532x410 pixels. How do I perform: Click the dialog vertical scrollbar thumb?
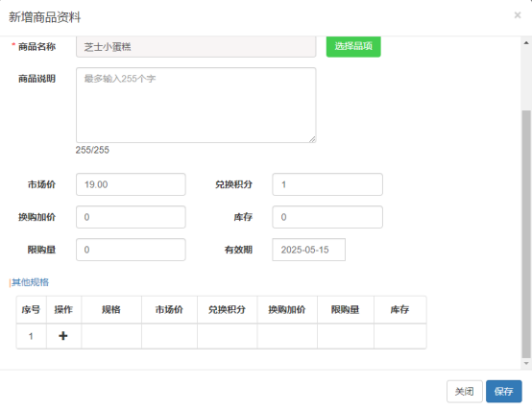pos(526,234)
